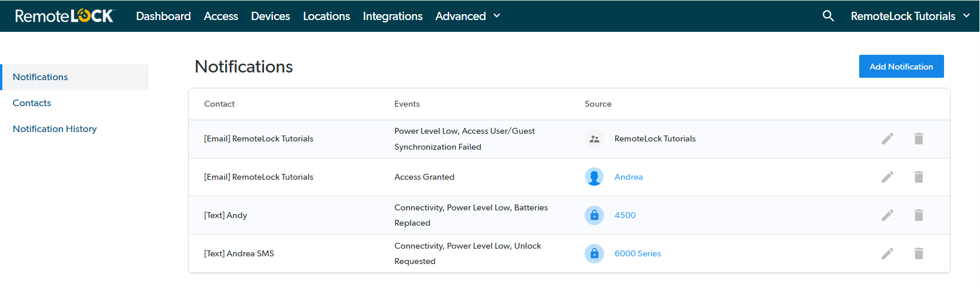Screen dimensions: 980x287
Task: Delete the Andrea SMS notification
Action: pos(919,253)
